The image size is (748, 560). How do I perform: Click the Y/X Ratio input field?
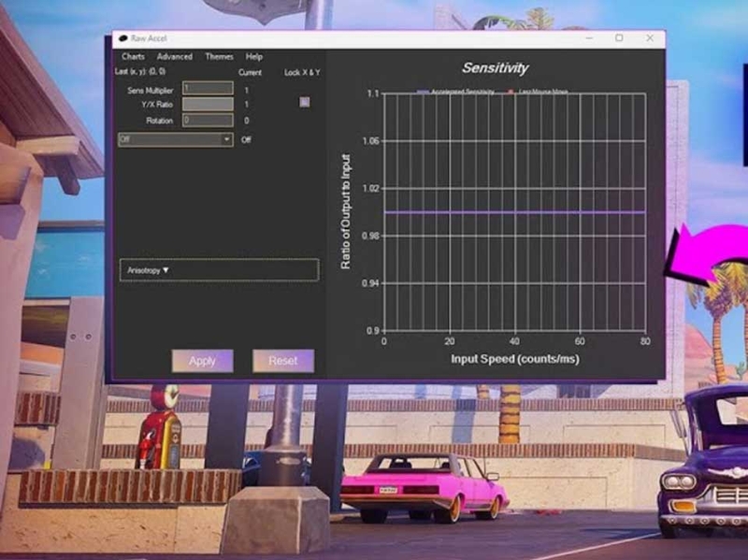pyautogui.click(x=208, y=104)
